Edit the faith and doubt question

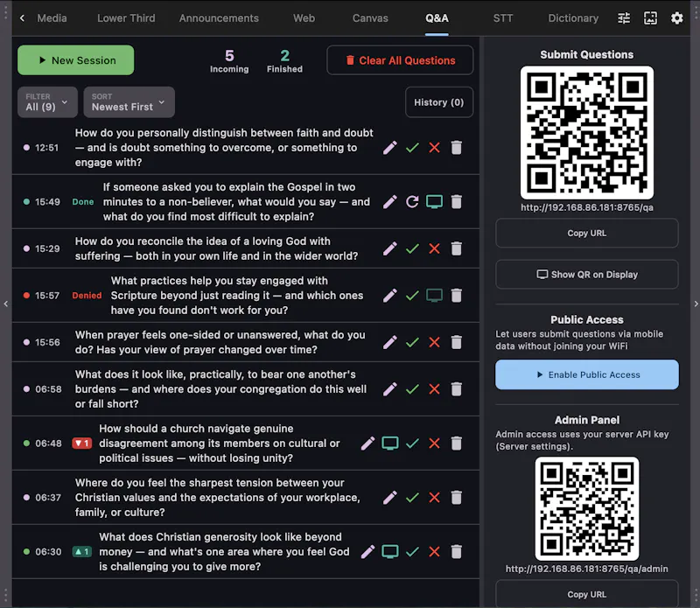389,148
